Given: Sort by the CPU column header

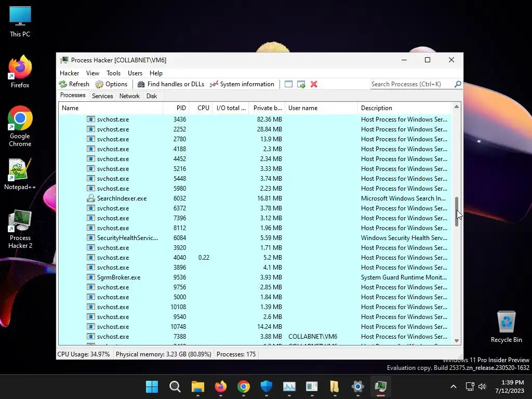Looking at the screenshot, I should click(x=201, y=108).
